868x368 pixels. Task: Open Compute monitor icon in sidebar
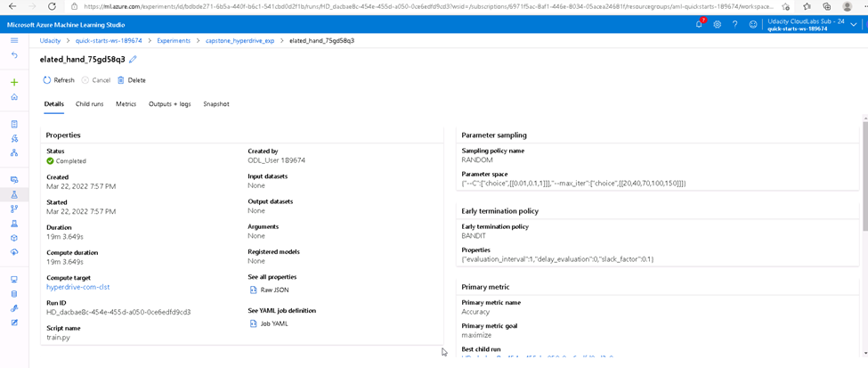click(14, 279)
